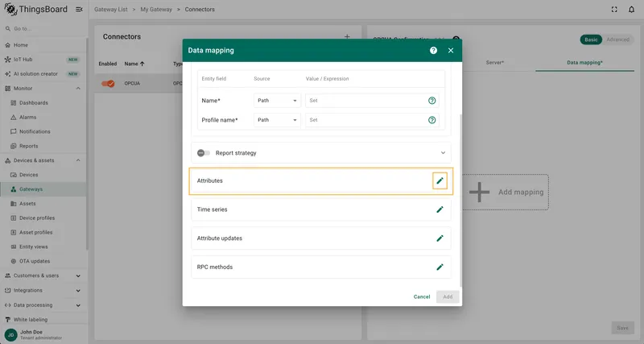Close the Data mapping dialog
Image resolution: width=644 pixels, height=344 pixels.
click(x=451, y=50)
